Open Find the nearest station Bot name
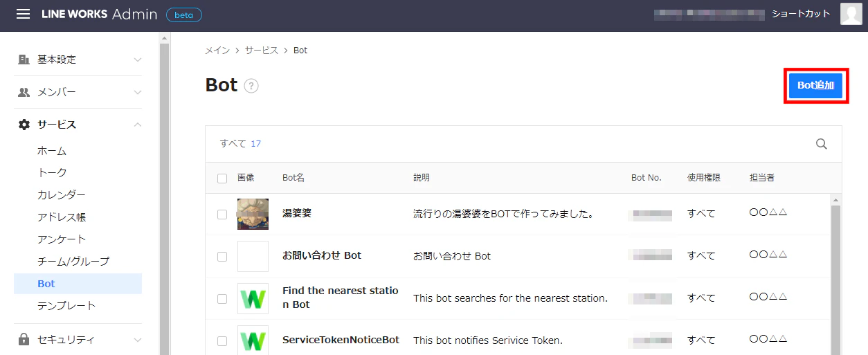 (x=341, y=298)
